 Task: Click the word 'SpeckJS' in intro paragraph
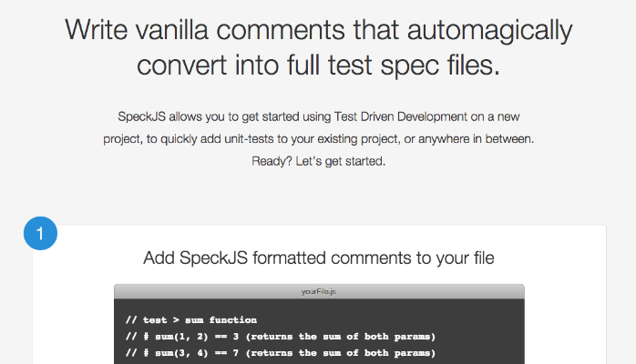point(141,116)
